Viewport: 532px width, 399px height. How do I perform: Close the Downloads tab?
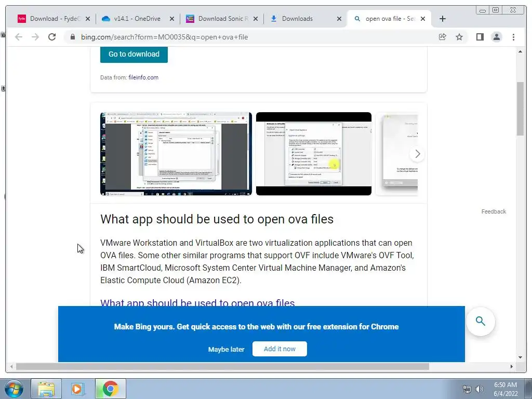click(339, 19)
